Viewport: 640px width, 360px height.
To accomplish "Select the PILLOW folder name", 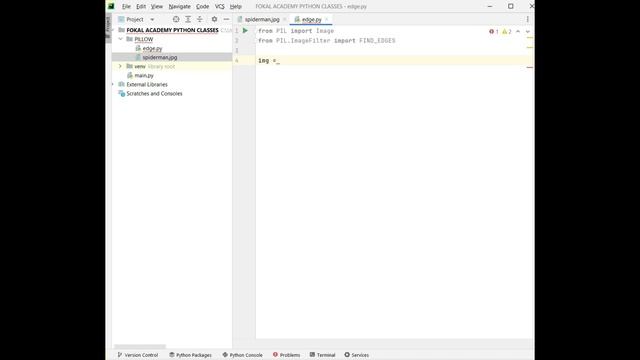I will 144,39.
